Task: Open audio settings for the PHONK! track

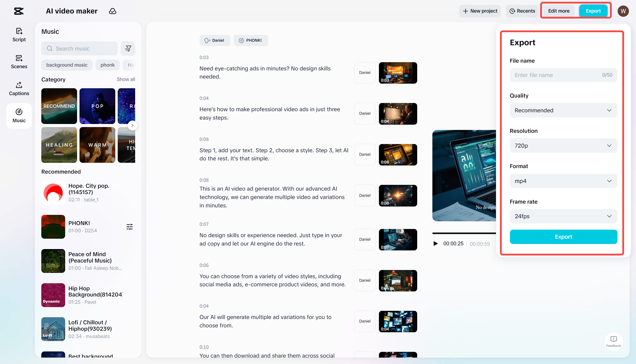Action: pyautogui.click(x=130, y=227)
